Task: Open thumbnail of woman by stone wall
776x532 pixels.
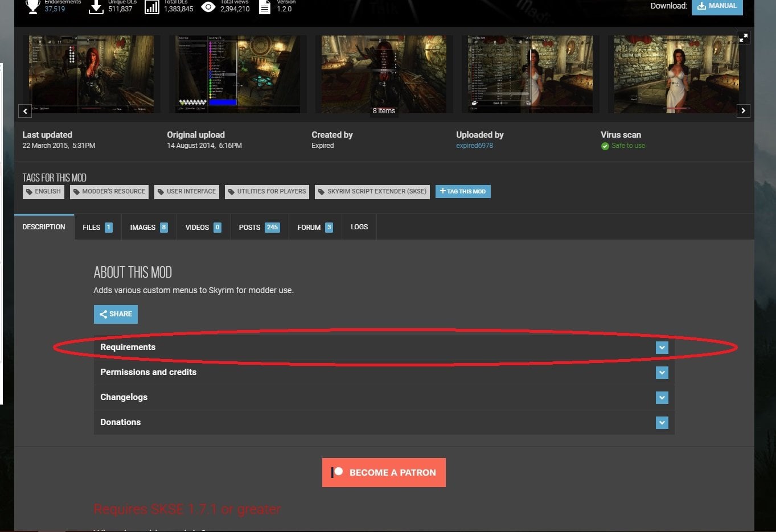Action: click(x=676, y=75)
